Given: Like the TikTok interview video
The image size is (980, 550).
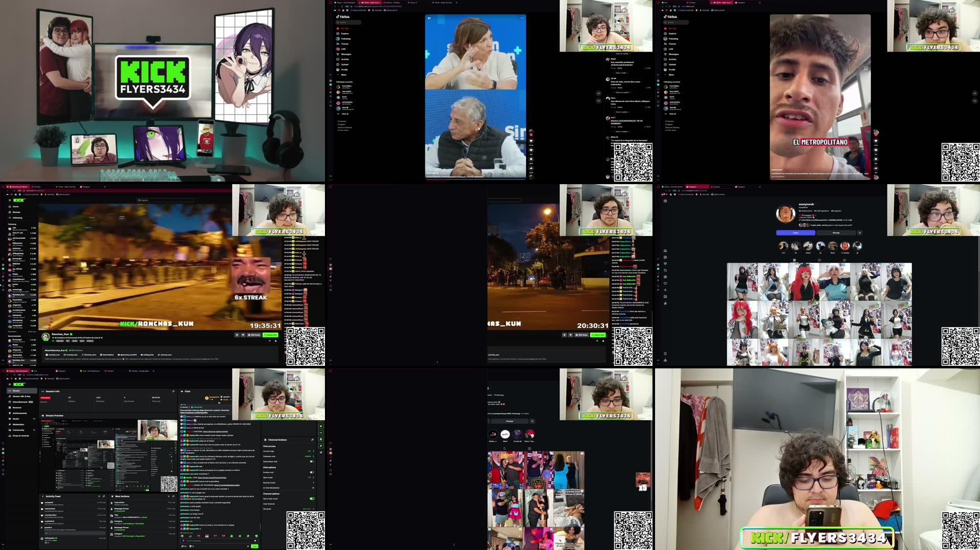Looking at the screenshot, I should [x=531, y=141].
